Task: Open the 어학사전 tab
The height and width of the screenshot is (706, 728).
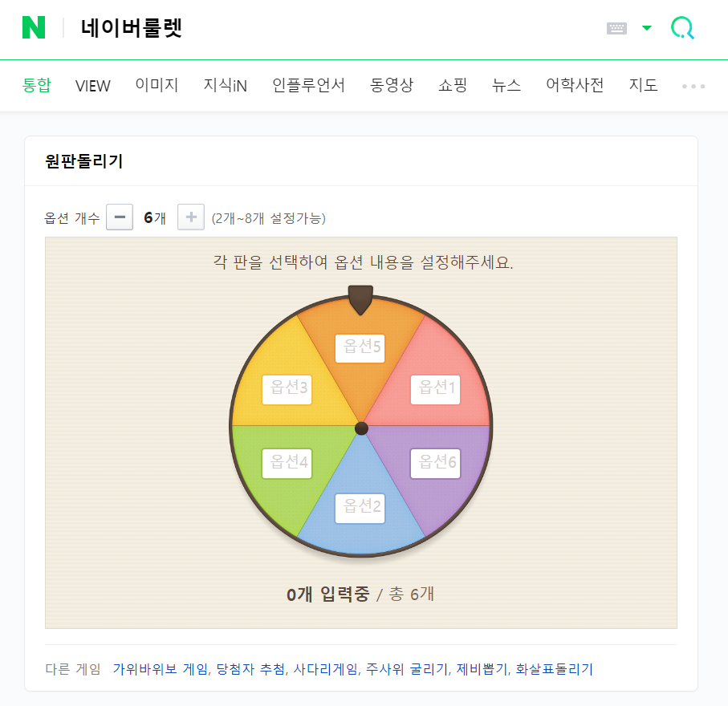Action: 574,86
